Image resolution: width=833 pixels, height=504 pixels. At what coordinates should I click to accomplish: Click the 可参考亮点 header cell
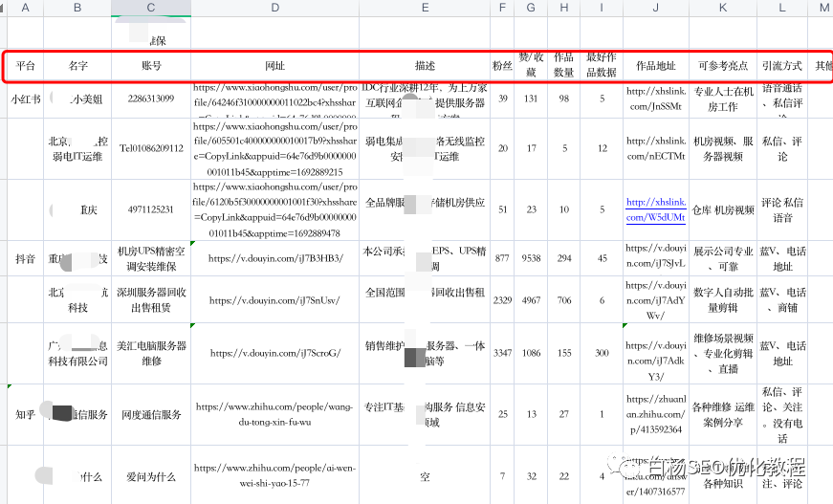(x=722, y=66)
